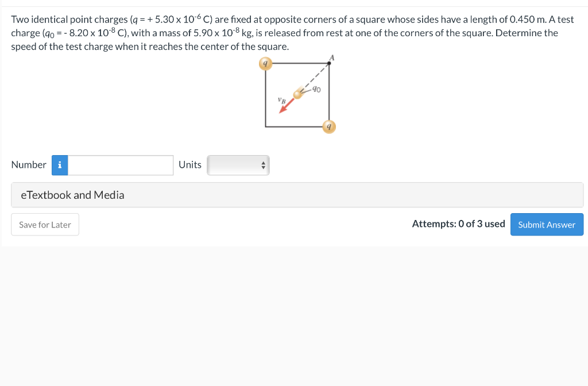
Task: Click the test charge q0 in the diagram
Action: pos(297,95)
